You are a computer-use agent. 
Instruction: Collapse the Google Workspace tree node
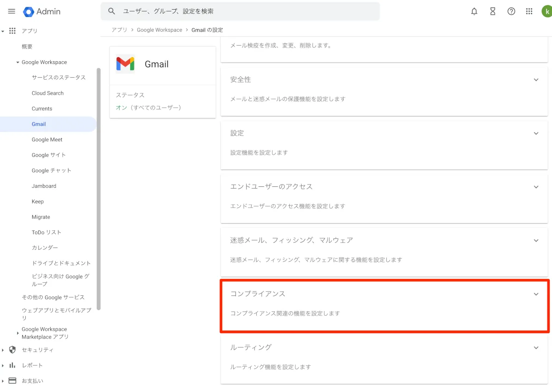(17, 63)
